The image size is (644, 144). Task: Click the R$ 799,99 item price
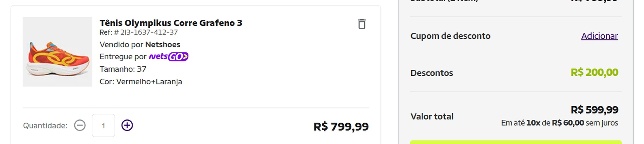(x=341, y=127)
